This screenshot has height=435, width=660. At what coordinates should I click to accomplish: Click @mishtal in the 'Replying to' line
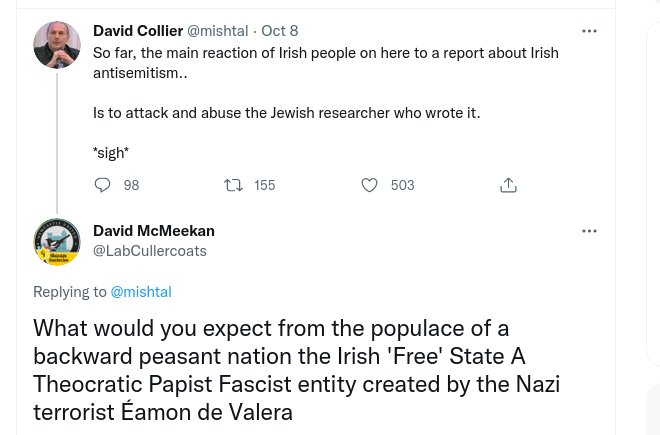click(141, 292)
